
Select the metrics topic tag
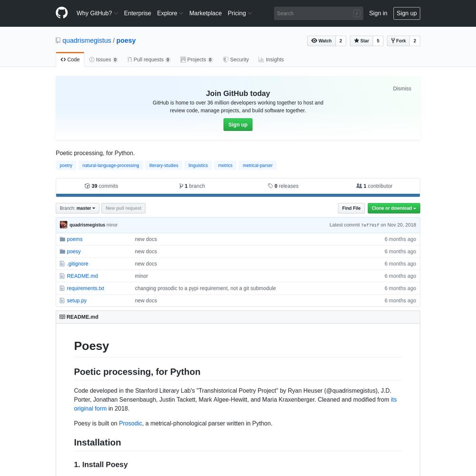[225, 166]
